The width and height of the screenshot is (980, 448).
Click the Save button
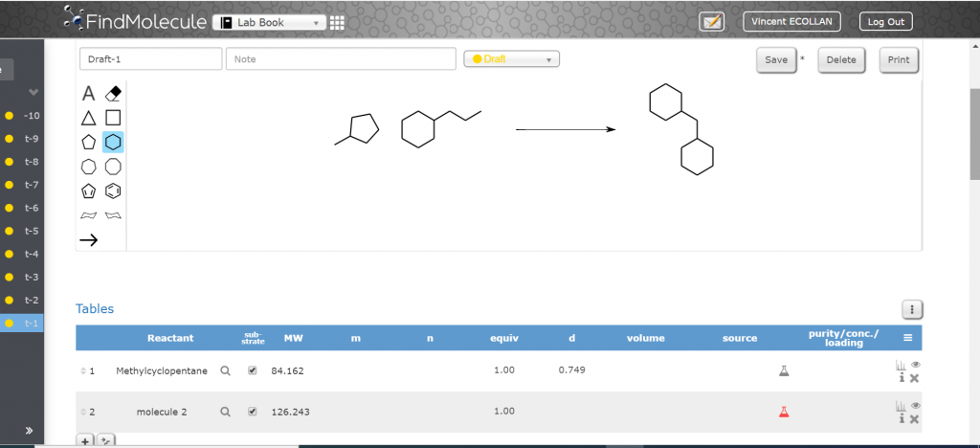(x=775, y=59)
